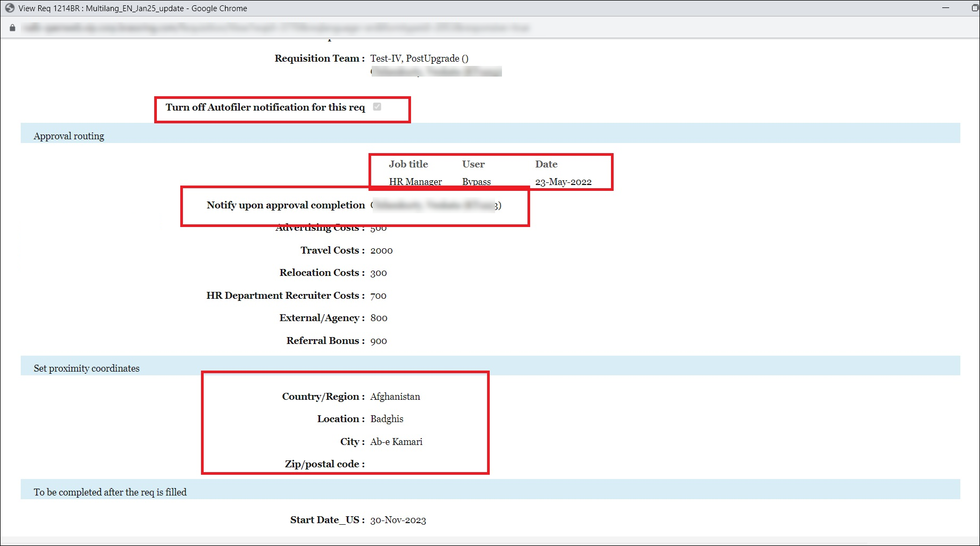
Task: Click the HR Department Recruiter Costs label
Action: pyautogui.click(x=286, y=296)
